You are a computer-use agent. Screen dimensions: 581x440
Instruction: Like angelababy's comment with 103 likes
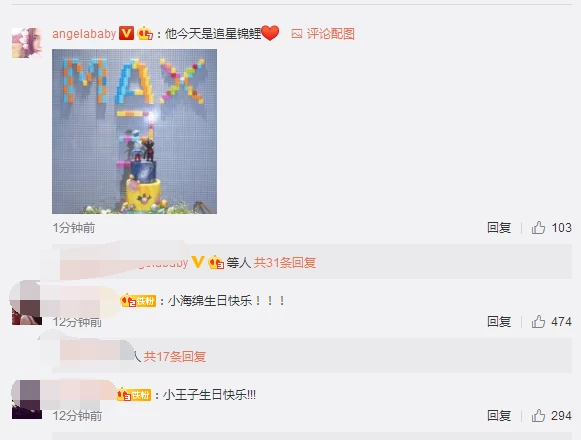coord(538,227)
